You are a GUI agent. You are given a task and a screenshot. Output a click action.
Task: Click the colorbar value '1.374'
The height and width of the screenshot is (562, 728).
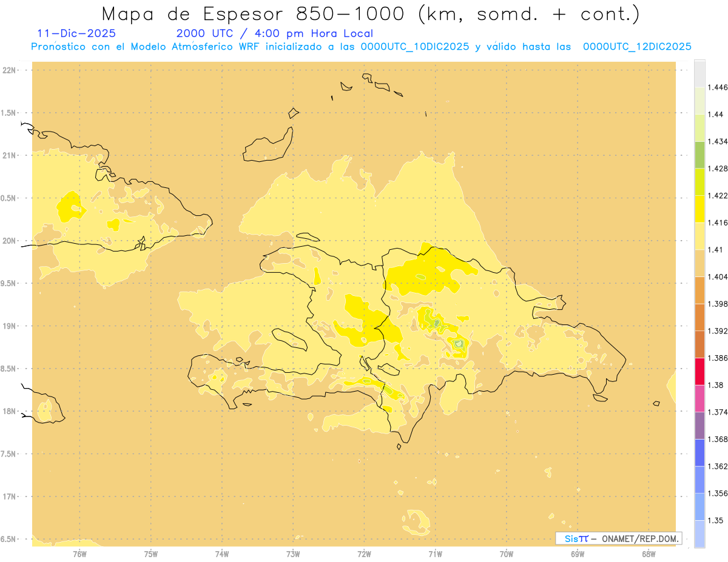(719, 412)
